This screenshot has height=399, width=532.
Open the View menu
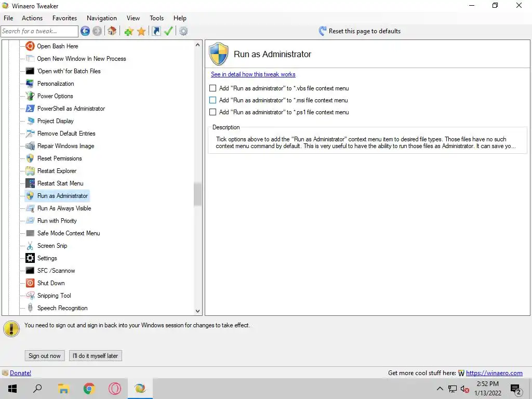coord(133,18)
